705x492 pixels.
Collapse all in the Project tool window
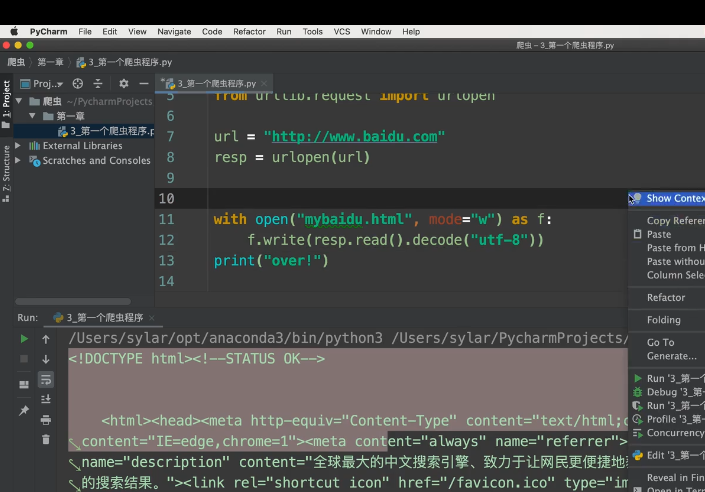point(99,84)
